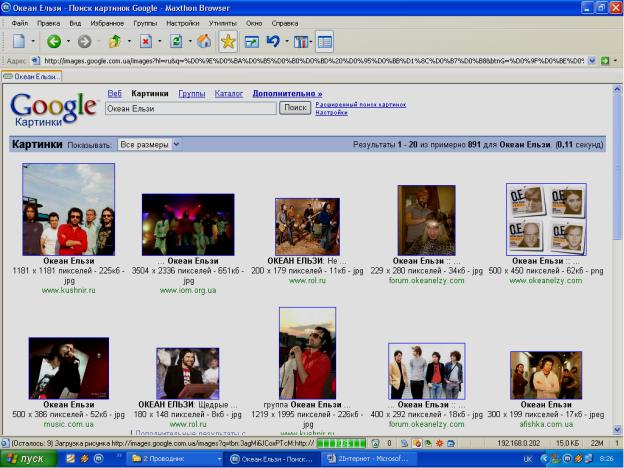Open the Refresh dropdown arrow
The image size is (624, 468).
190,41
